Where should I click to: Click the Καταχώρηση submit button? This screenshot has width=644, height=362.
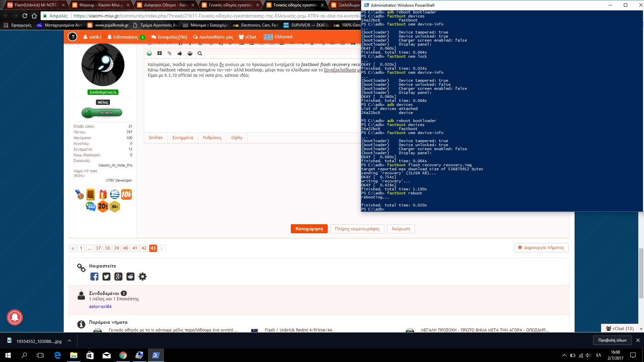[x=309, y=229]
